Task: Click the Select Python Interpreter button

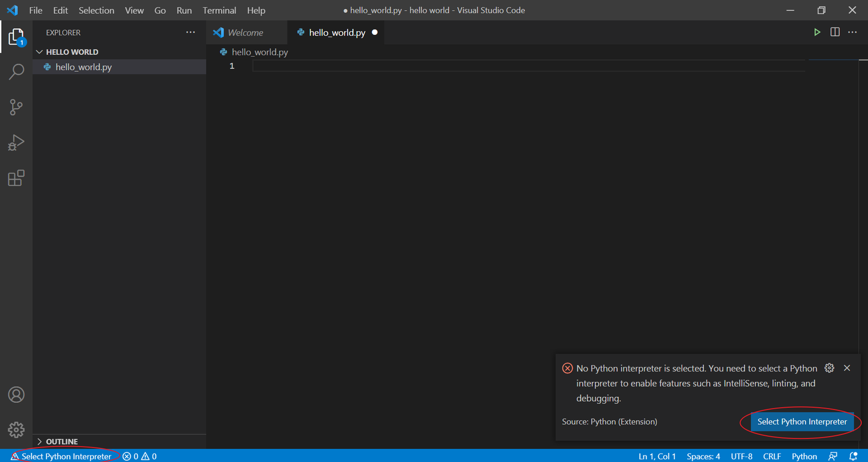Action: click(801, 422)
